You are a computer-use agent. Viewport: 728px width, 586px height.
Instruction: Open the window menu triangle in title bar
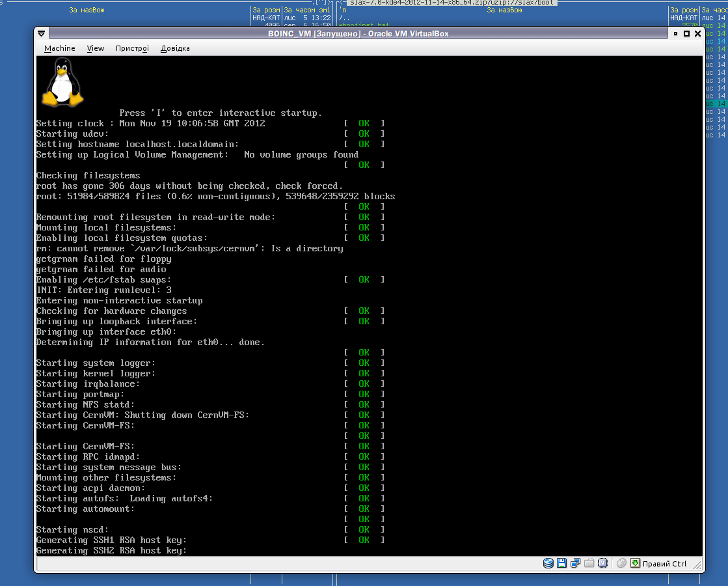(42, 34)
